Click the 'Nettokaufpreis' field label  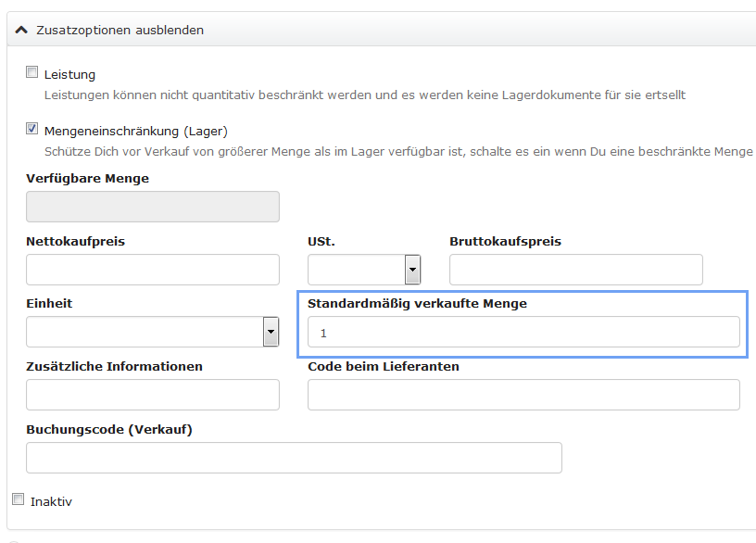[x=75, y=241]
